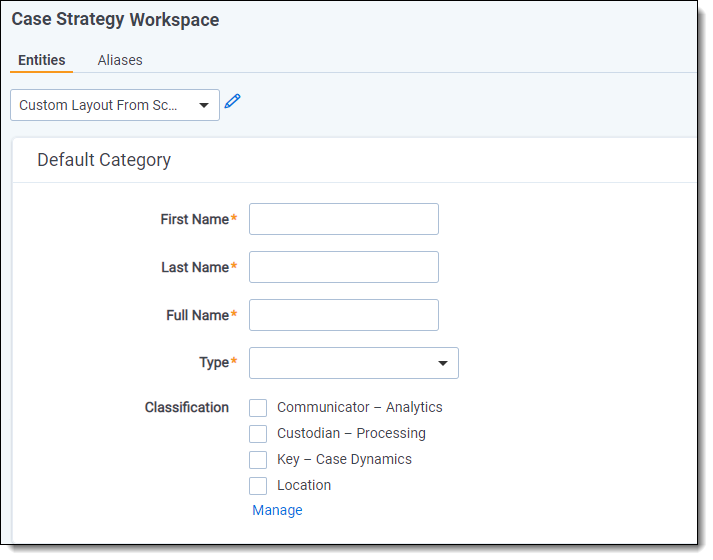
Task: Switch to the Aliases tab
Action: coord(120,60)
